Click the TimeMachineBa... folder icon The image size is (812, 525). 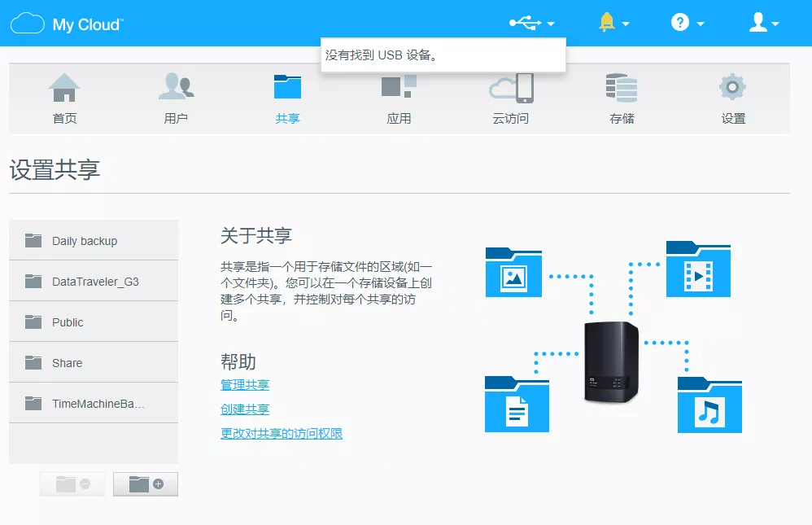(x=33, y=403)
